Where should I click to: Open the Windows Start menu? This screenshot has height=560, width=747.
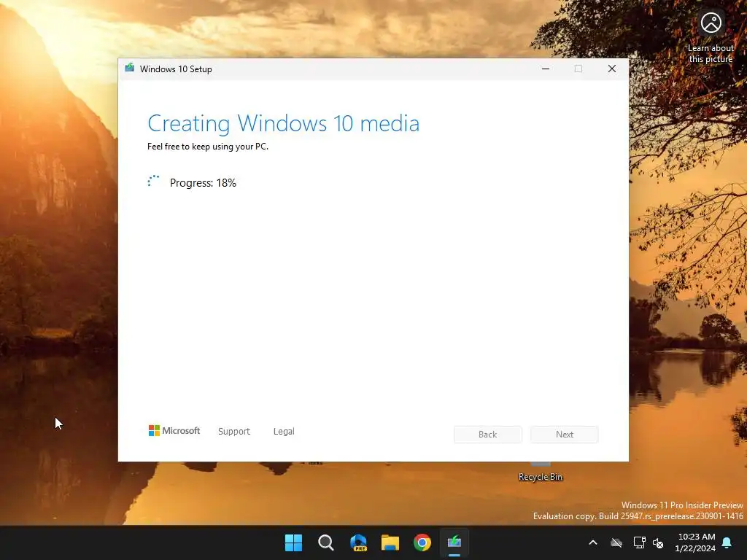pyautogui.click(x=293, y=542)
